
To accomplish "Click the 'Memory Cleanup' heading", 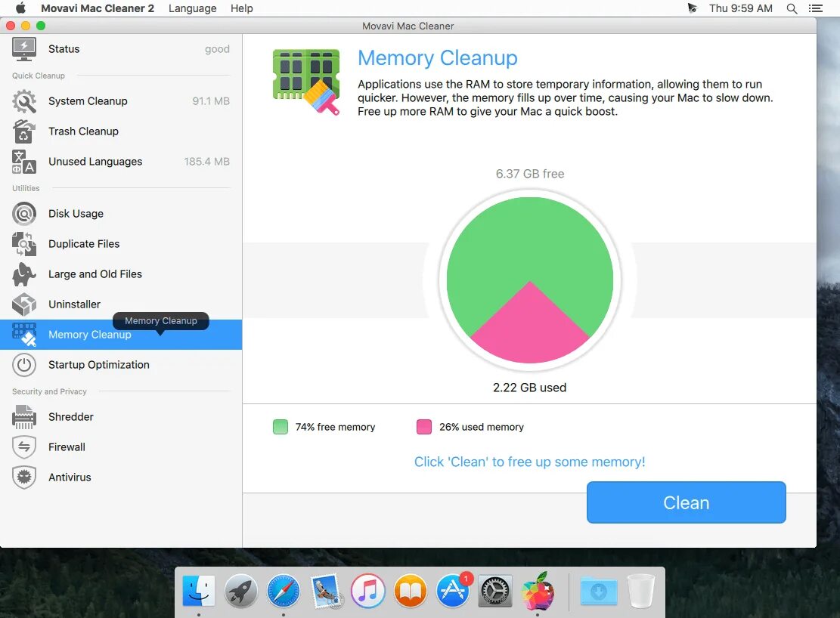I will [438, 58].
